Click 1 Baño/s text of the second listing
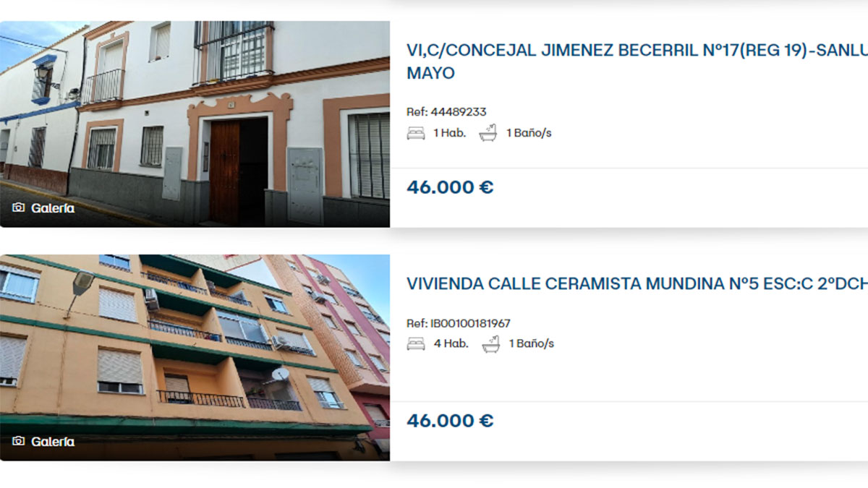 tap(531, 343)
